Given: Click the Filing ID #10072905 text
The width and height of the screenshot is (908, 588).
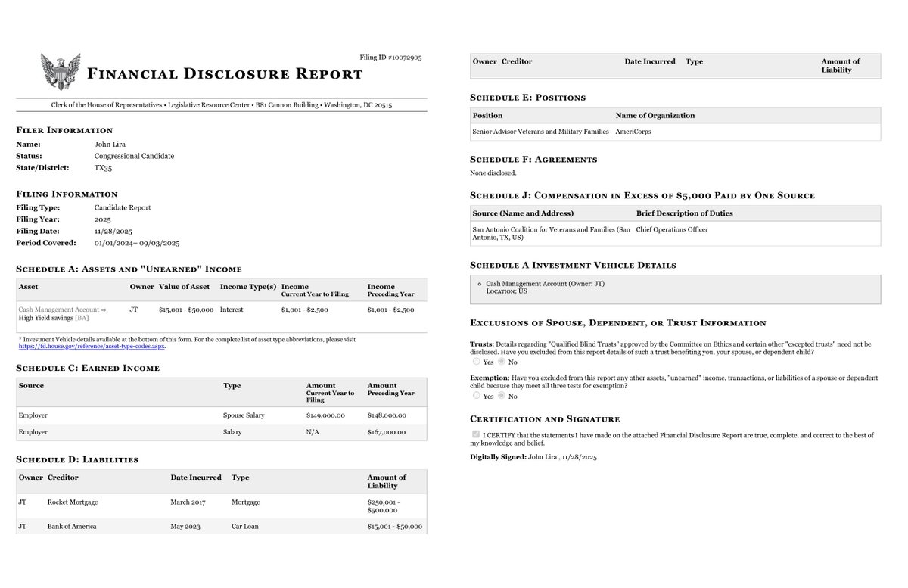Looking at the screenshot, I should point(391,57).
